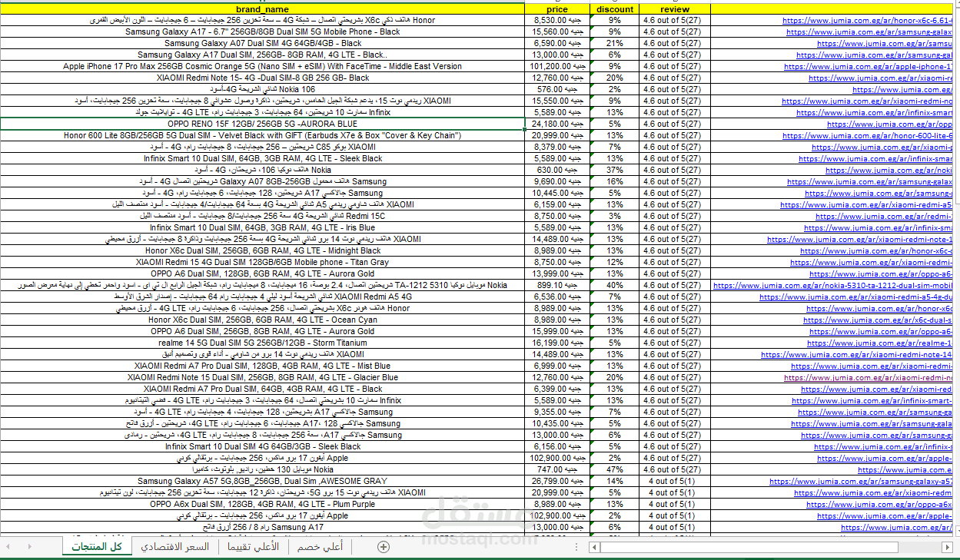Select the price cell 16,199.00
Image resolution: width=960 pixels, height=560 pixels.
[558, 343]
